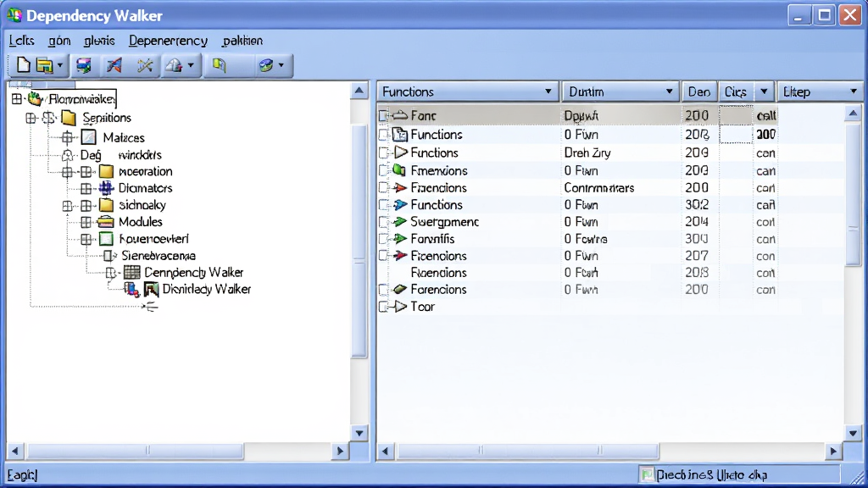This screenshot has height=488, width=868.
Task: Open the Duntim column dropdown
Action: 669,91
